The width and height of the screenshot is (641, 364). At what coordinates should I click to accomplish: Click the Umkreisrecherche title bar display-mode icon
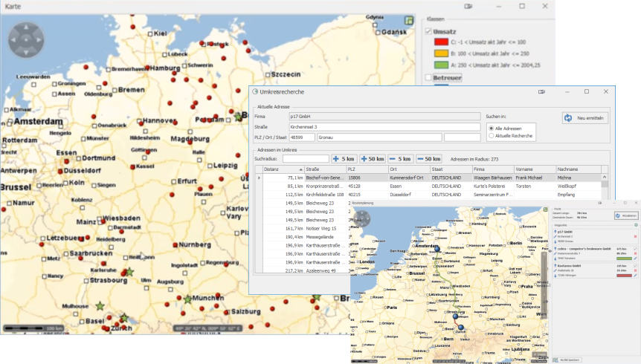click(542, 91)
